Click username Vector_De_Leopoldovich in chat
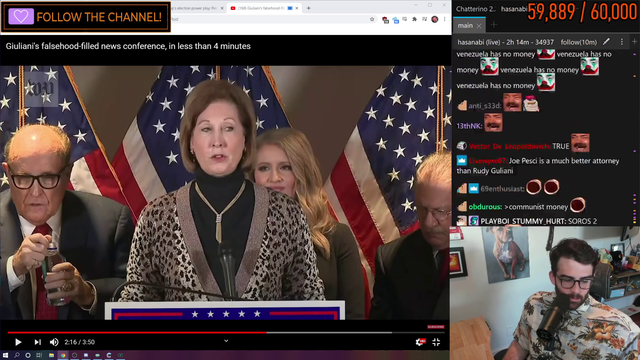The width and height of the screenshot is (640, 360). pyautogui.click(x=509, y=146)
